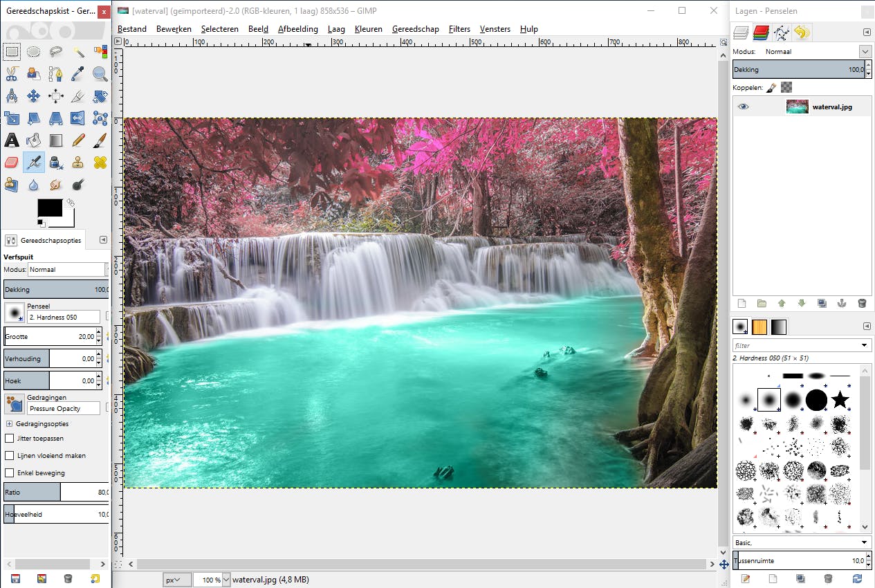Open the layer Modus dropdown
Viewport: 875px width, 588px height.
pos(865,52)
